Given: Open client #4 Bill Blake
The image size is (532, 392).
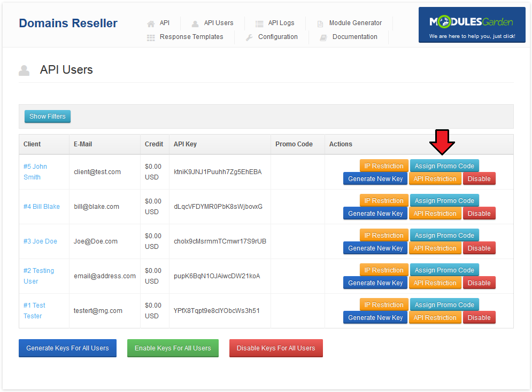Looking at the screenshot, I should [41, 207].
